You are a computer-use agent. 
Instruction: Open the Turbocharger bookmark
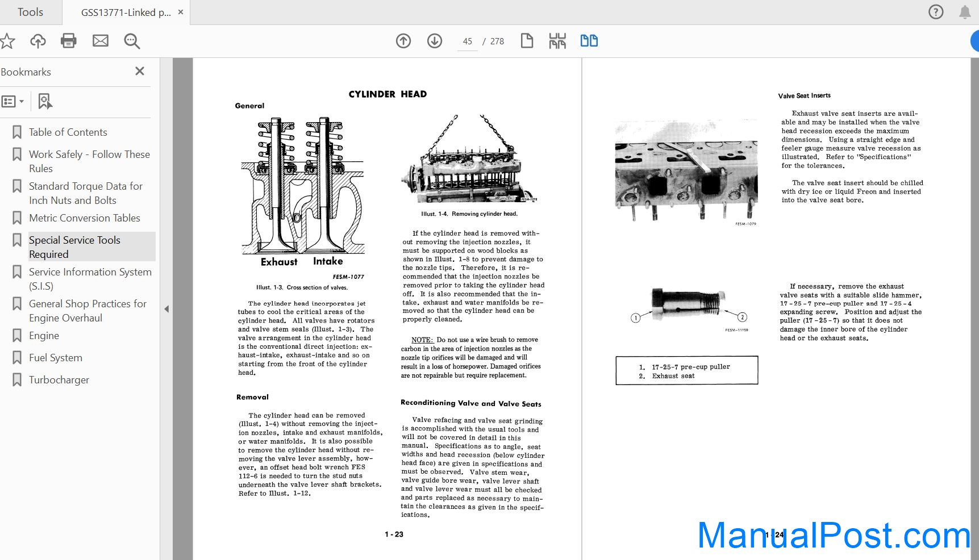pyautogui.click(x=59, y=380)
